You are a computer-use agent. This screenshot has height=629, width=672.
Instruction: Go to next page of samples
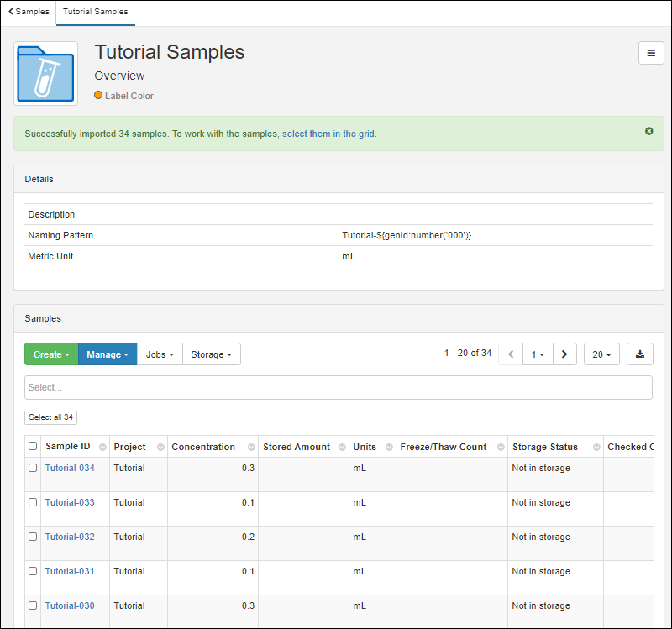(564, 354)
